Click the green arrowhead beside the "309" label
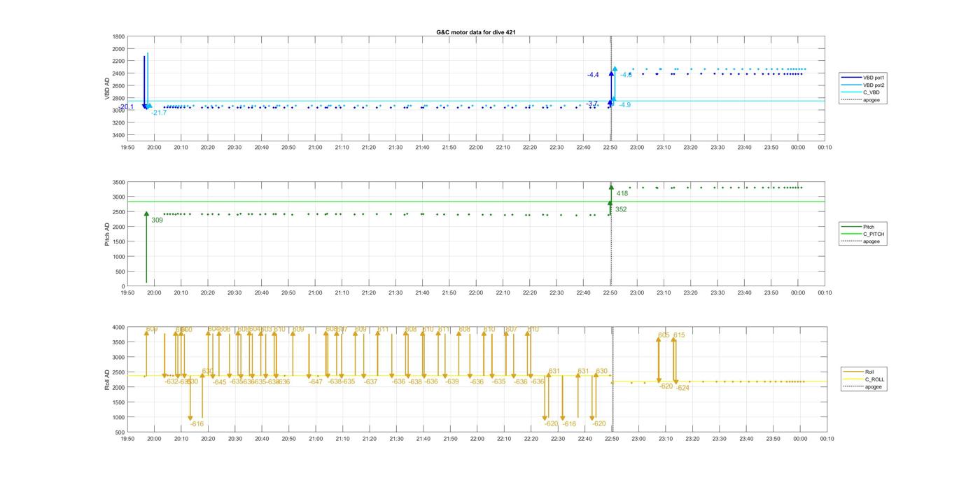 [x=146, y=214]
